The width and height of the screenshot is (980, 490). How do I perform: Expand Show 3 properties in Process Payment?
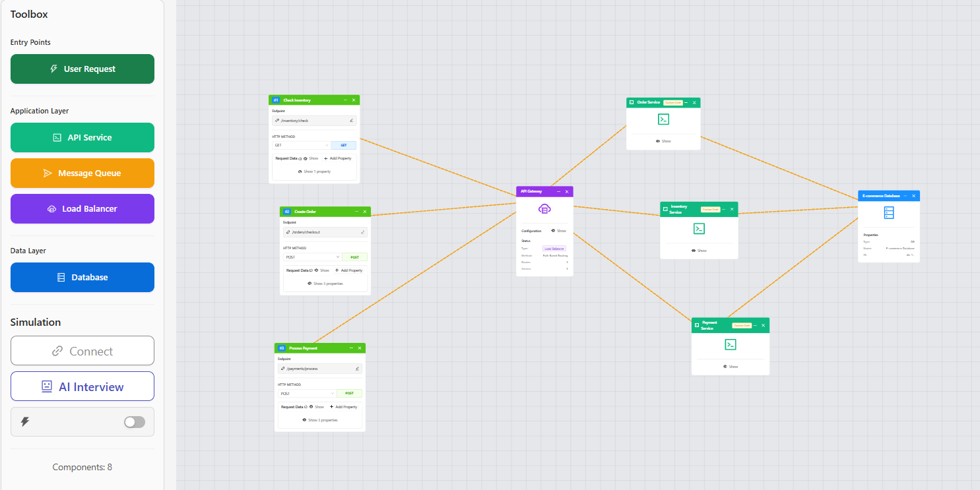[320, 420]
